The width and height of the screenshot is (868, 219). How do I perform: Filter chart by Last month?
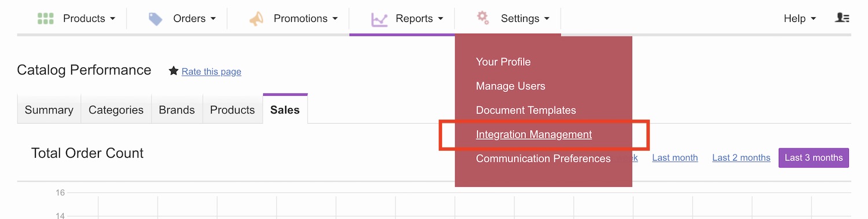(675, 158)
